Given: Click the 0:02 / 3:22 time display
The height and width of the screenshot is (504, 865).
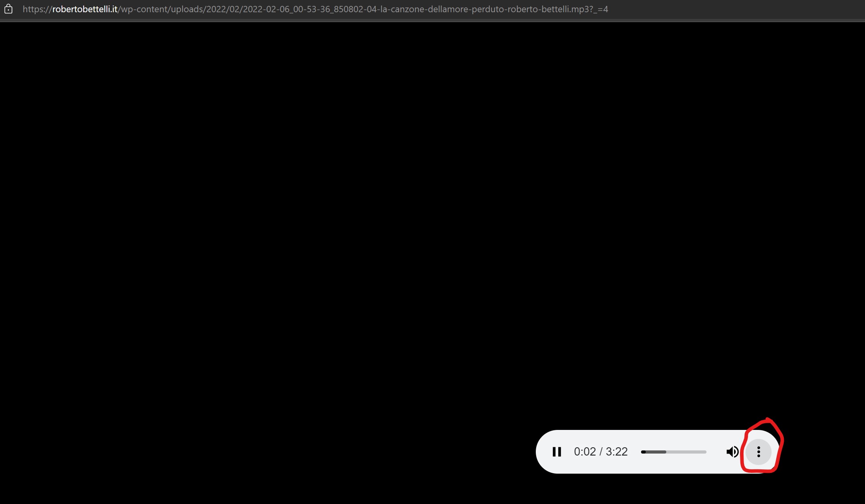Looking at the screenshot, I should pos(600,452).
